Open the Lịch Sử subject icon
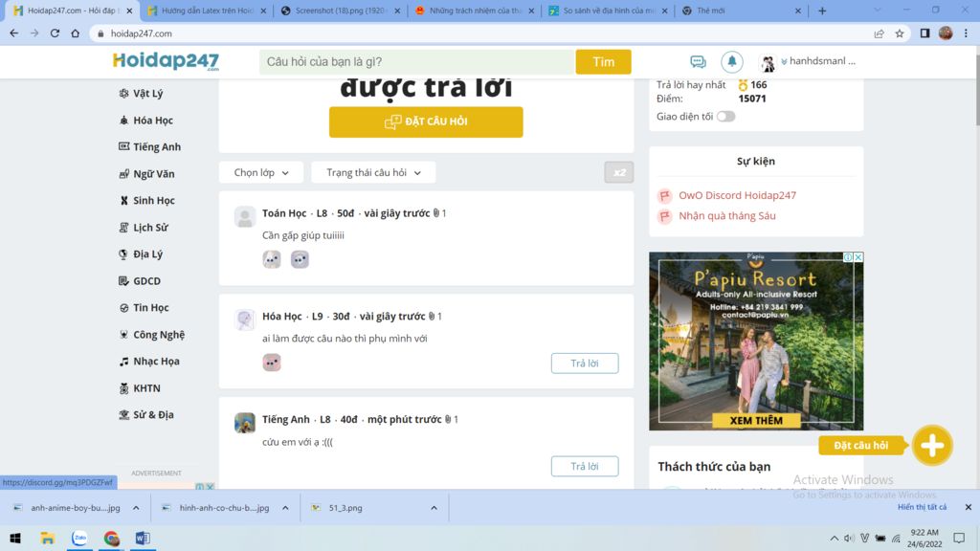 point(123,228)
